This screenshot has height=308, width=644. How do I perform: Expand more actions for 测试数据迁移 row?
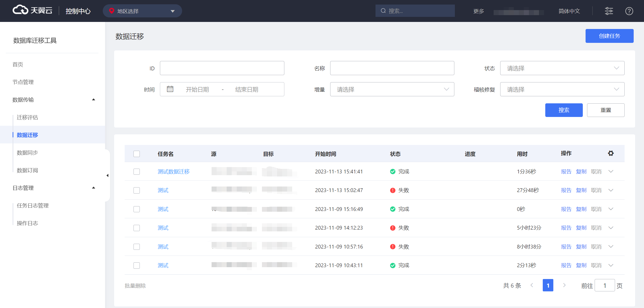pyautogui.click(x=611, y=171)
